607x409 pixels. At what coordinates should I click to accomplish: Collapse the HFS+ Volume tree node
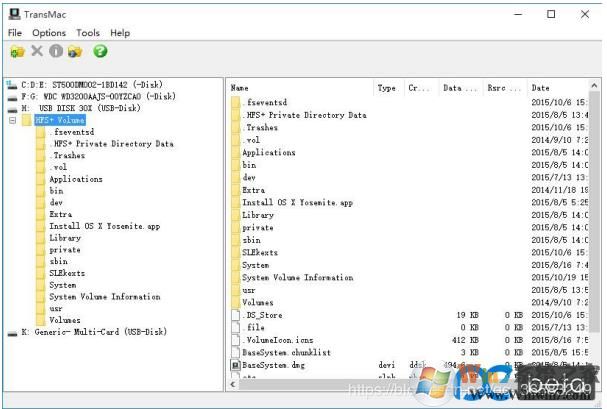coord(13,120)
